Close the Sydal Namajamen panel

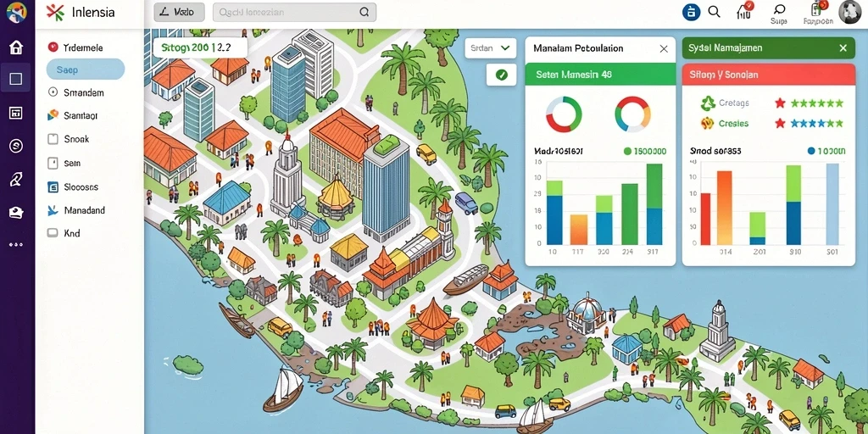click(843, 48)
